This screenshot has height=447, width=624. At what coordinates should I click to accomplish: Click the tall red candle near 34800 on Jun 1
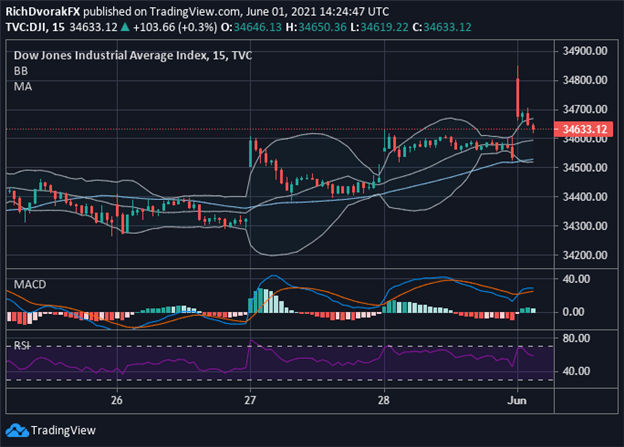point(518,98)
